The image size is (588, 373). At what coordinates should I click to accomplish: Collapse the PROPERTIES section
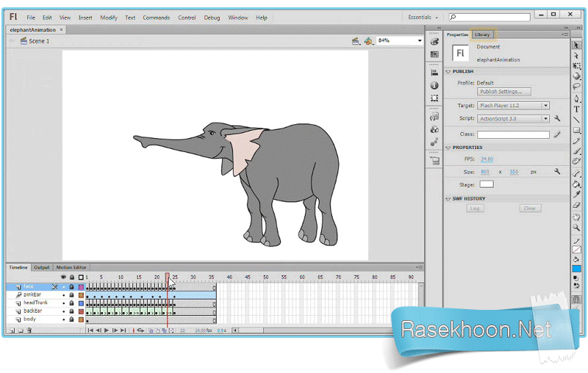(x=448, y=148)
